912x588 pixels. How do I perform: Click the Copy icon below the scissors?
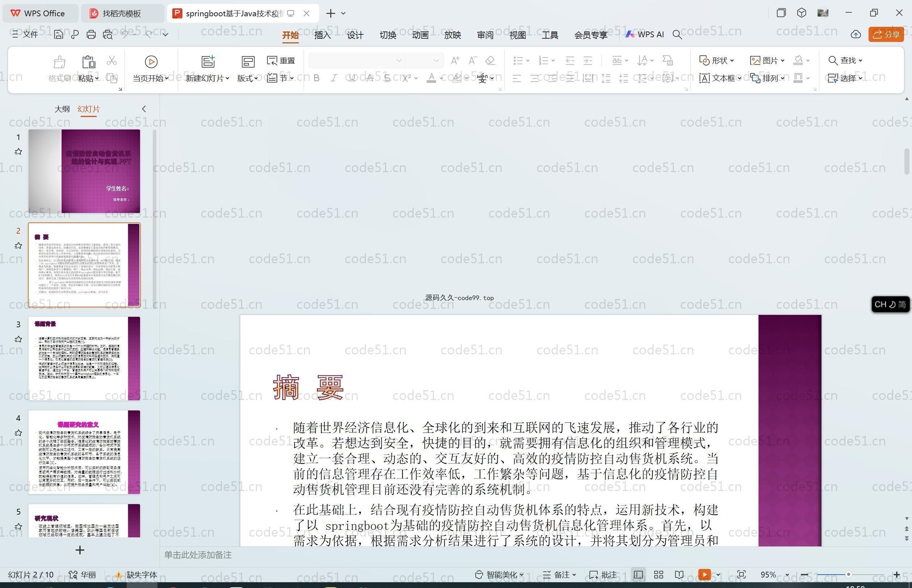click(x=111, y=78)
